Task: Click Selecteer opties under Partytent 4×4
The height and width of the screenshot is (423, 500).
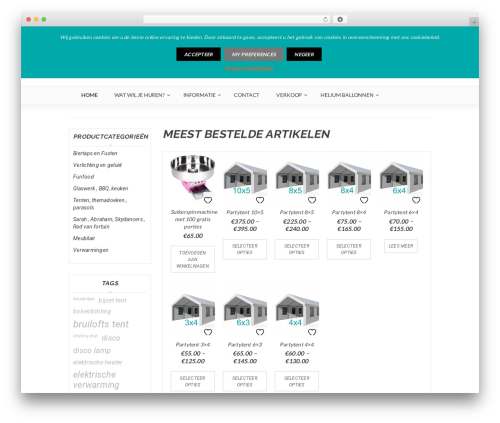Action: click(x=297, y=381)
